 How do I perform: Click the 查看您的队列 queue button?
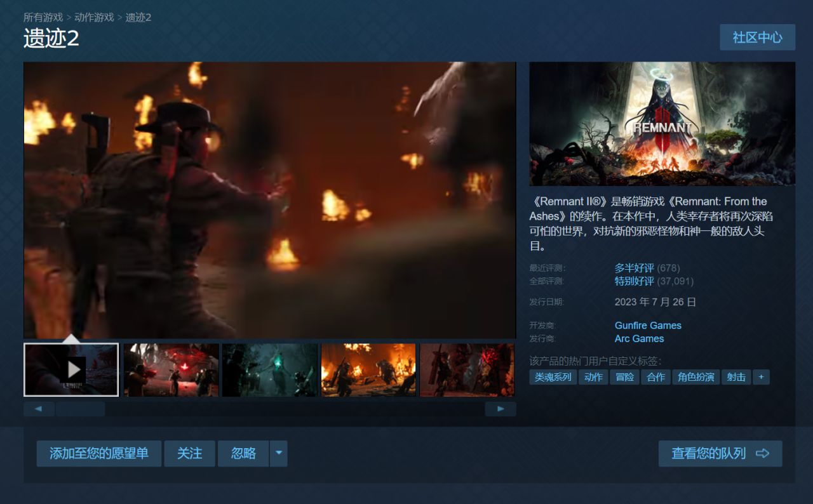click(x=720, y=454)
